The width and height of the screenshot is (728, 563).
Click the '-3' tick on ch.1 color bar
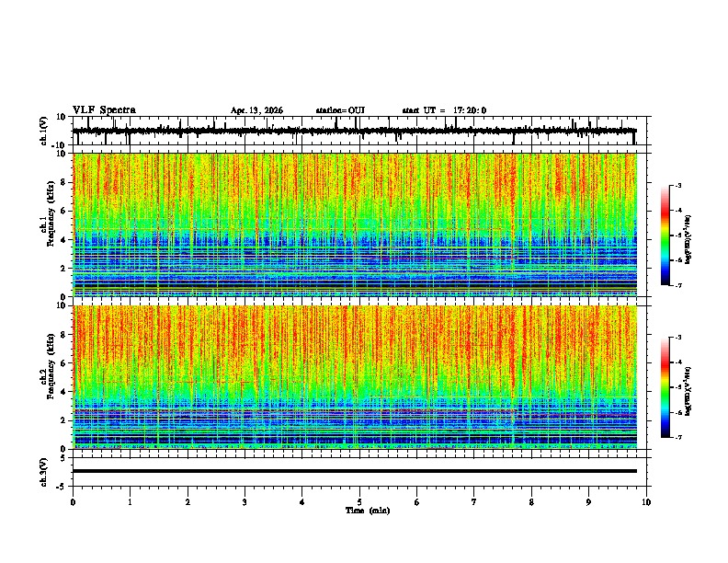point(677,186)
